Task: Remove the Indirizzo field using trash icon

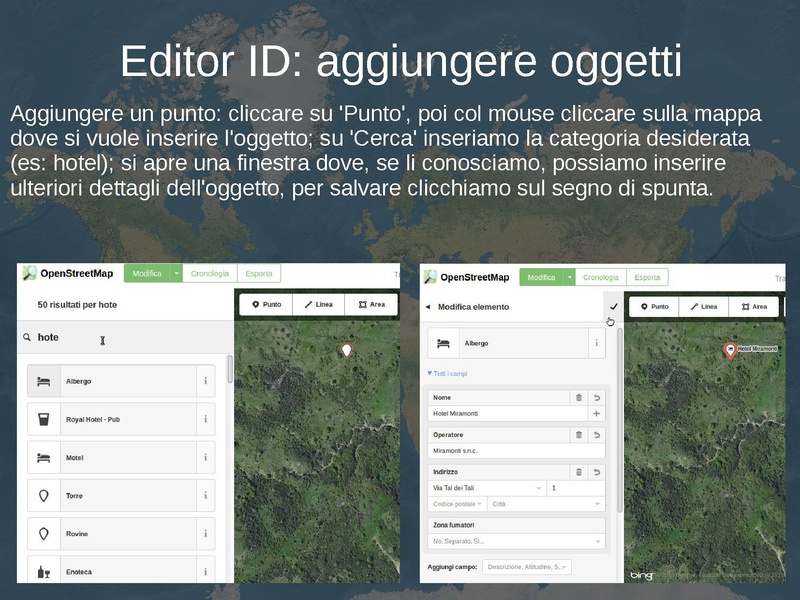Action: [578, 472]
